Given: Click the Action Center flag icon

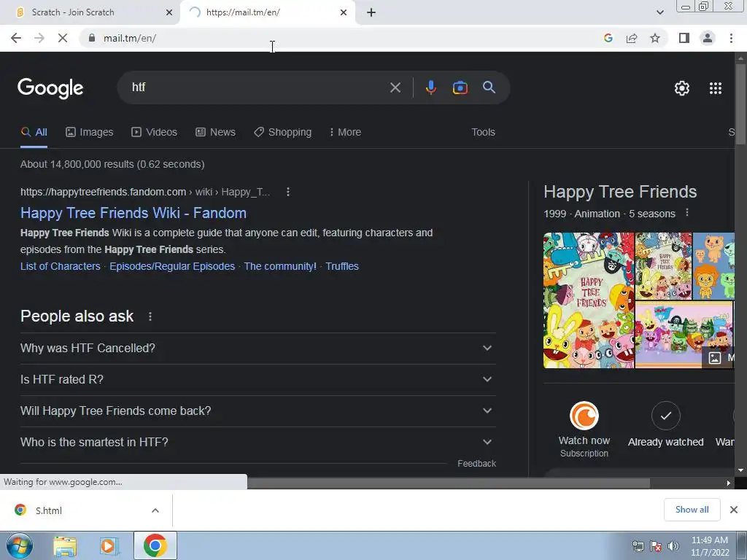Looking at the screenshot, I should click(656, 546).
